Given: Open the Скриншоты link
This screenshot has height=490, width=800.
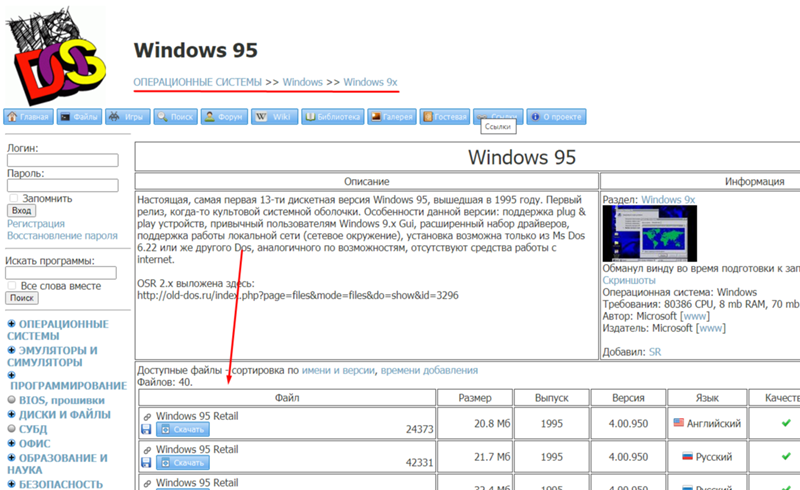Looking at the screenshot, I should (x=629, y=280).
